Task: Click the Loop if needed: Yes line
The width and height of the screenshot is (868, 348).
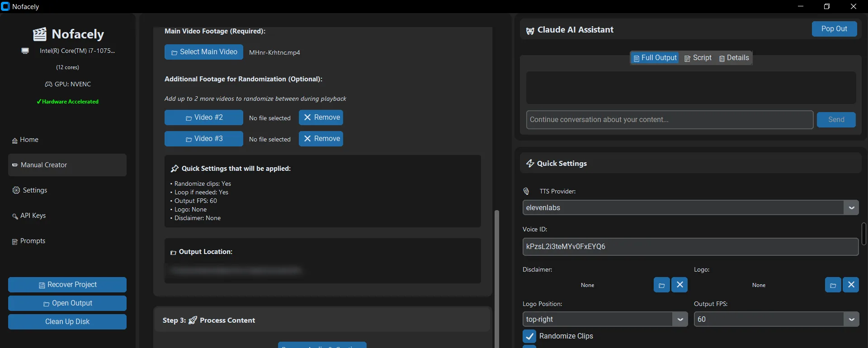Action: [x=199, y=193]
